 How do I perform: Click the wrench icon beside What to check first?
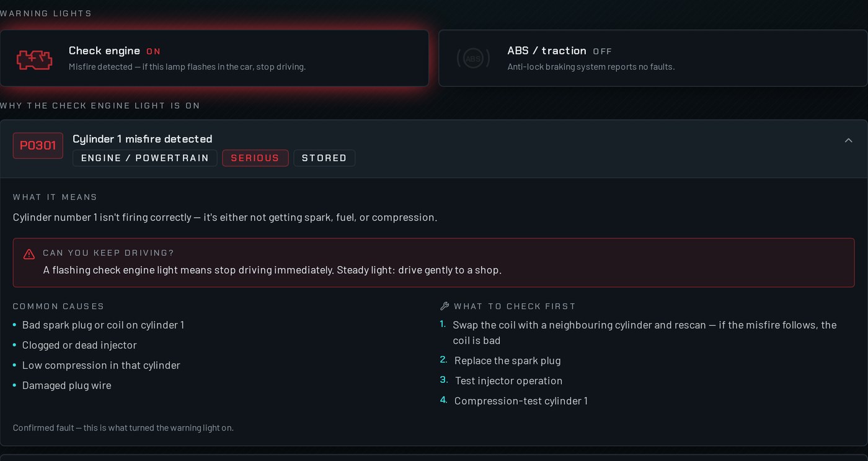[x=444, y=306]
